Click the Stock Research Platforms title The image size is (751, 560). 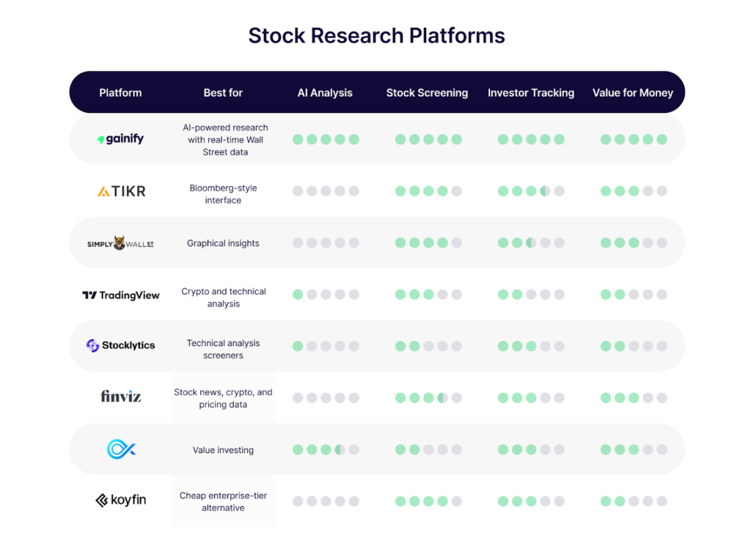376,35
